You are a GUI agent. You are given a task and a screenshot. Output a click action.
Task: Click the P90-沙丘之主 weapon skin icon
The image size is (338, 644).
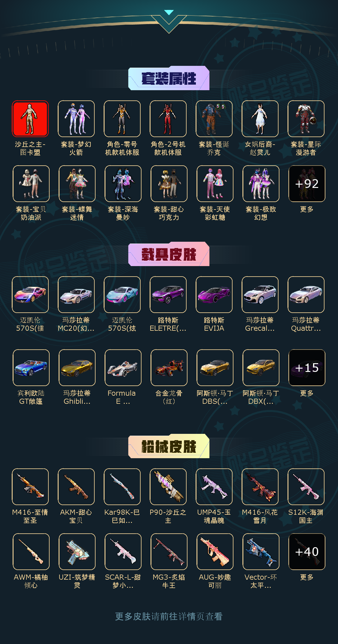[168, 486]
